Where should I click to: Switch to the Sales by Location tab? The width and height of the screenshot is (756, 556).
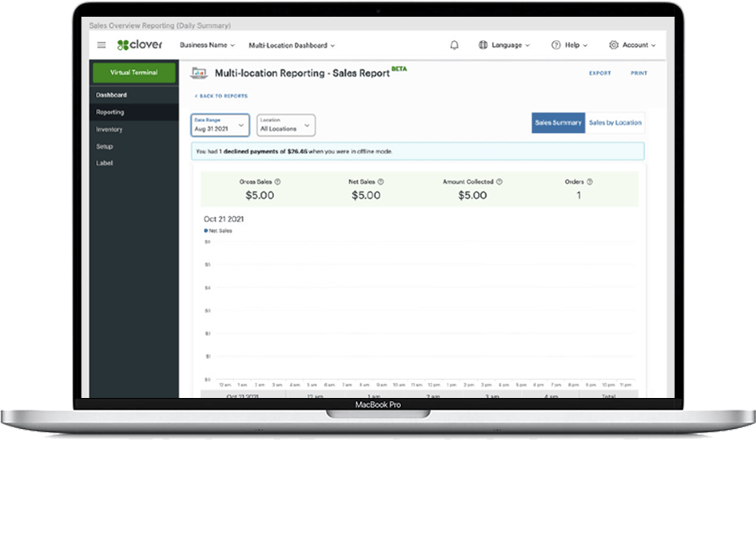click(615, 123)
